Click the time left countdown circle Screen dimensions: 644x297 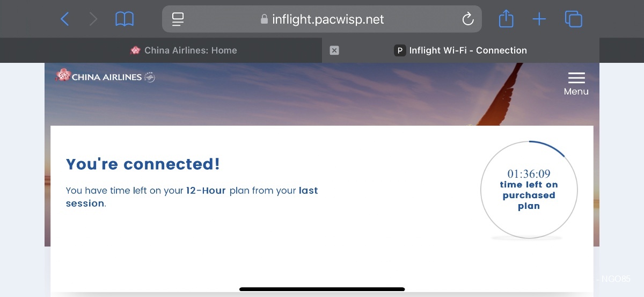[529, 190]
